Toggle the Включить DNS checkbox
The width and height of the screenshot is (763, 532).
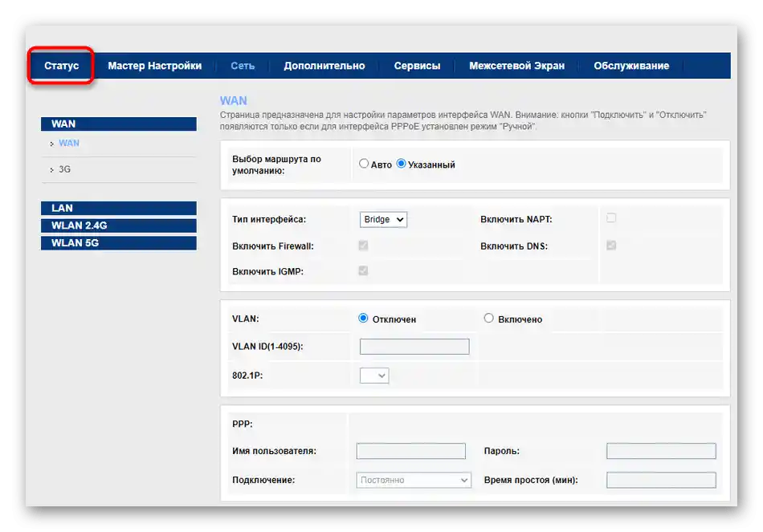611,246
